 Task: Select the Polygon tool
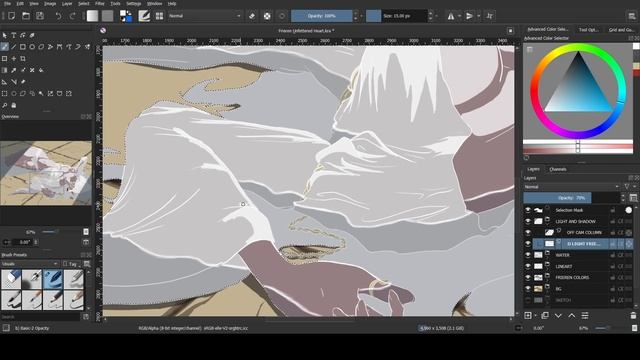pyautogui.click(x=41, y=47)
